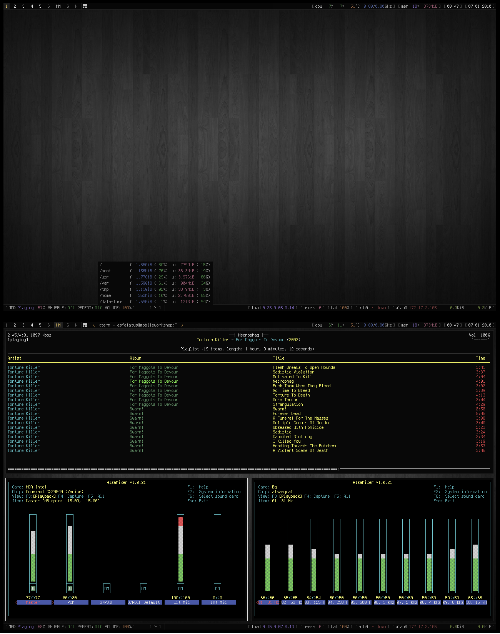This screenshot has width=500, height=634.
Task: Select the PCM channel in HDA Intel mixer
Action: 70,602
